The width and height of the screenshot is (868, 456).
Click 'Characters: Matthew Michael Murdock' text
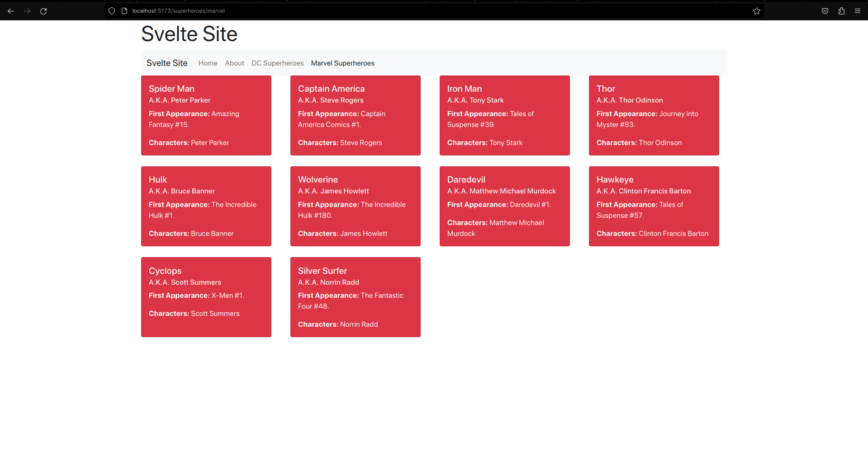(x=495, y=228)
